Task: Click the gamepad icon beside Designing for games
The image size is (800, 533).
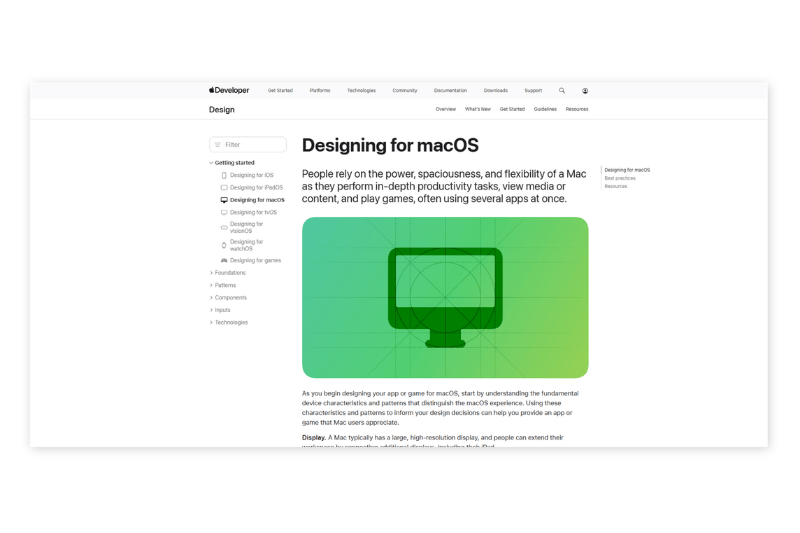Action: [x=224, y=260]
